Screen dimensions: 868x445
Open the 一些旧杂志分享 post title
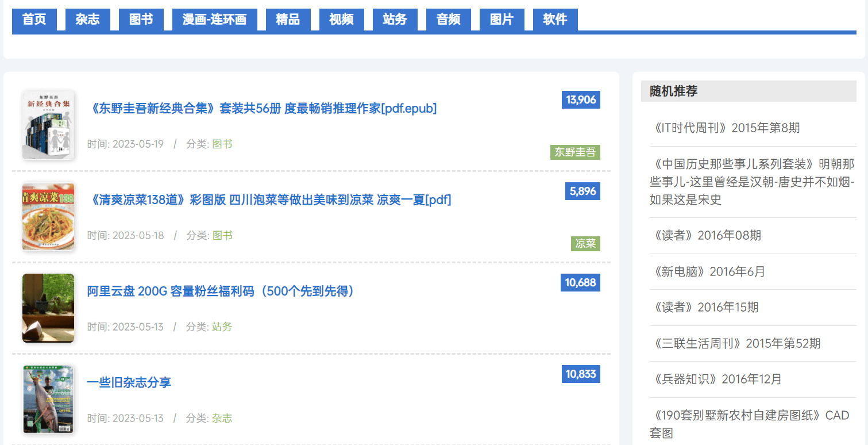(x=129, y=383)
